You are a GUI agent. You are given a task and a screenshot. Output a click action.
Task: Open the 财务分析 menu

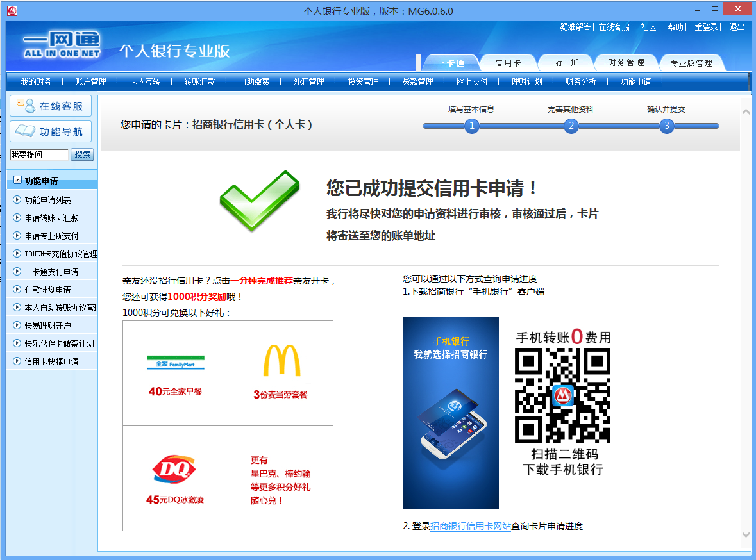[581, 81]
